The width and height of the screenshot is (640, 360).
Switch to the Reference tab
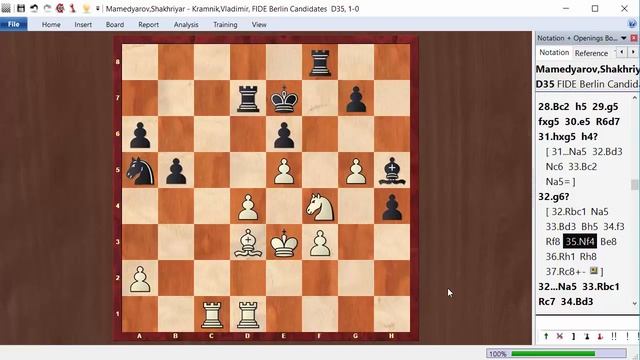pyautogui.click(x=591, y=53)
